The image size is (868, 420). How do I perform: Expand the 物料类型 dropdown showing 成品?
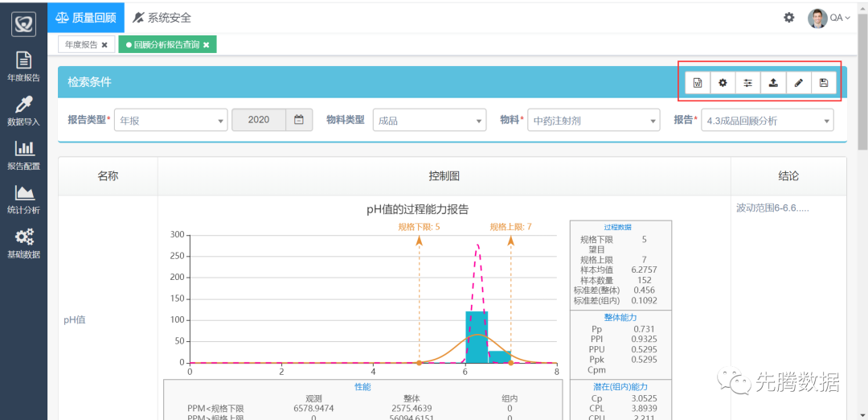tap(429, 120)
